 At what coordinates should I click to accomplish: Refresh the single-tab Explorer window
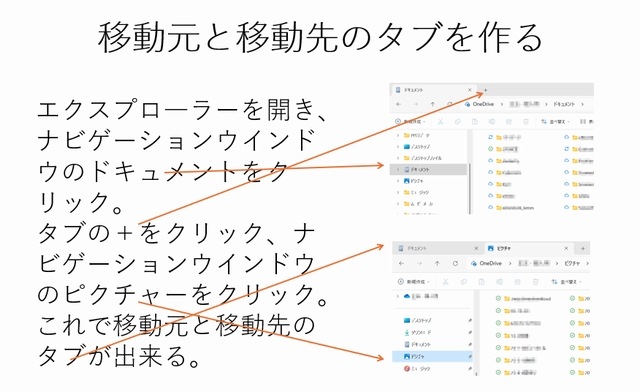[x=449, y=105]
